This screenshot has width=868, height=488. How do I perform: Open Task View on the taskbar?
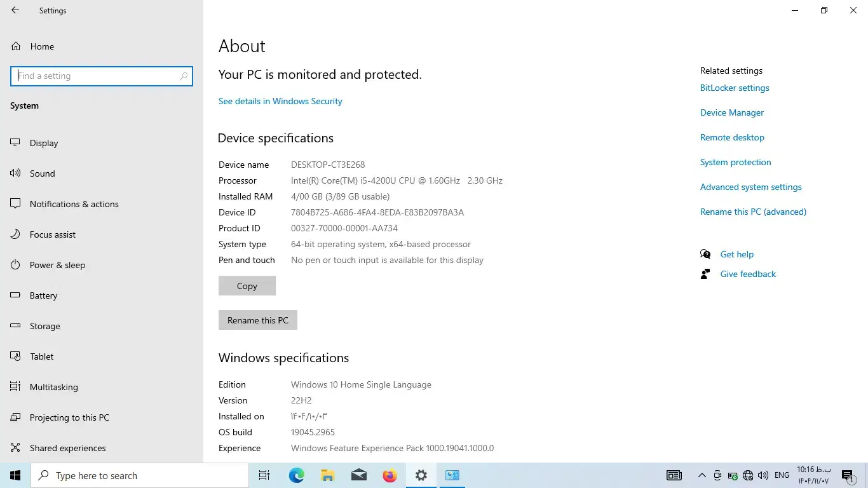click(x=264, y=475)
